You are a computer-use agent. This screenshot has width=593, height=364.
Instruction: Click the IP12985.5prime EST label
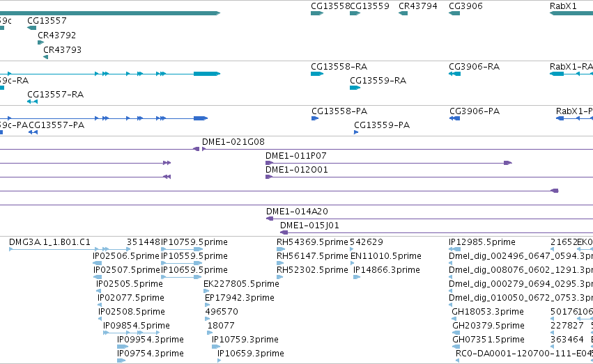click(482, 242)
